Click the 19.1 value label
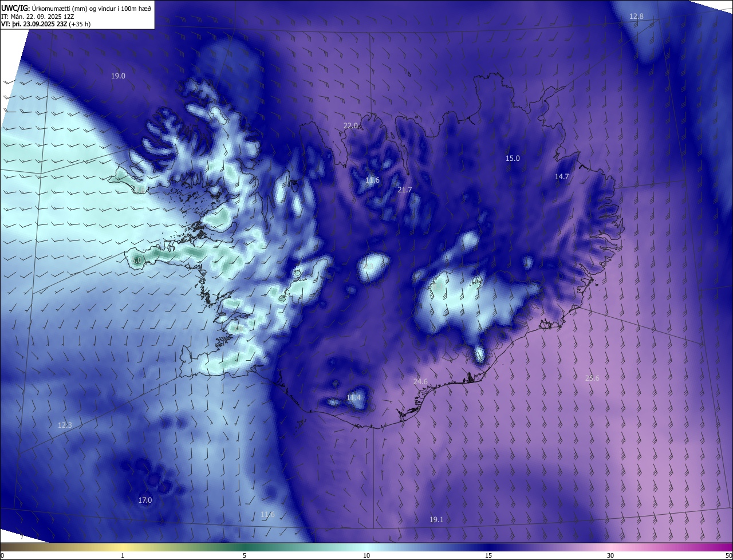This screenshot has width=733, height=560. 436,519
